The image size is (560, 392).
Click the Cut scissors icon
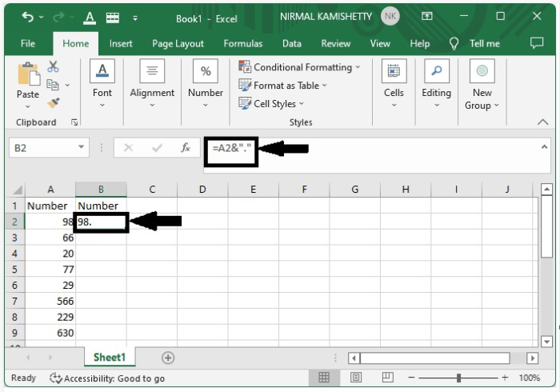click(54, 67)
